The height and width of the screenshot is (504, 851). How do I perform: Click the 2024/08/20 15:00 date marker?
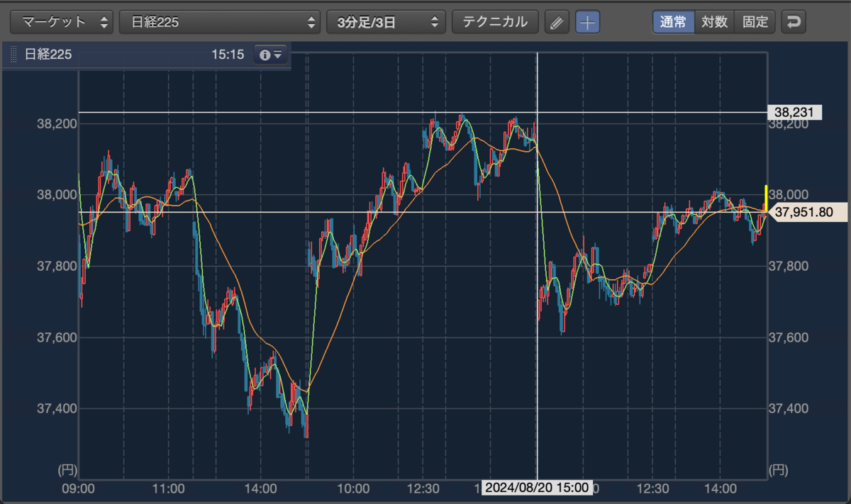[537, 488]
